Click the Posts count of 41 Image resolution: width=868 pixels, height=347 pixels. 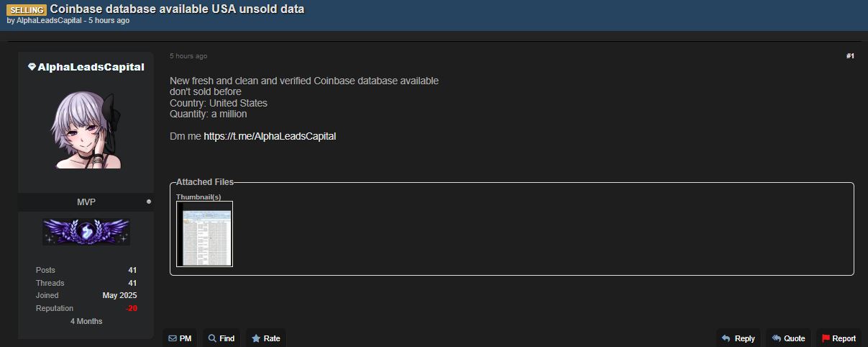(132, 270)
